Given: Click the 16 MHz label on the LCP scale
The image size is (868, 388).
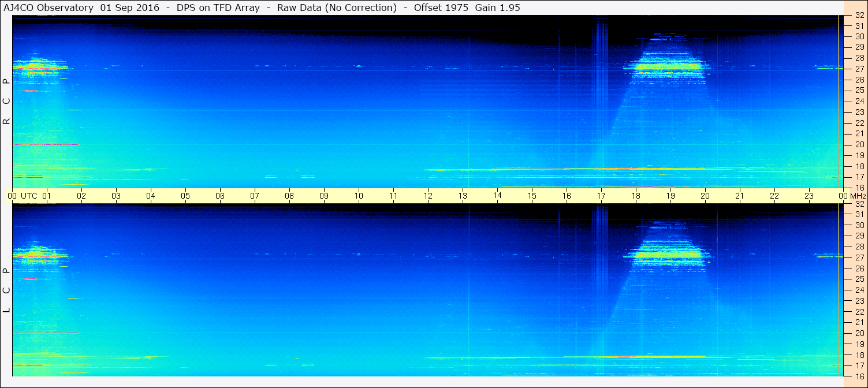Looking at the screenshot, I should click(x=859, y=376).
